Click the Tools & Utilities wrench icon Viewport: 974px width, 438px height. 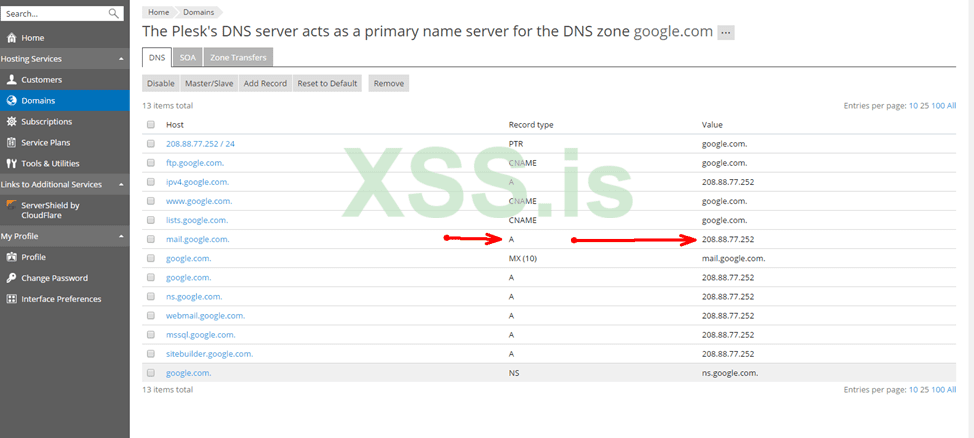pos(11,163)
